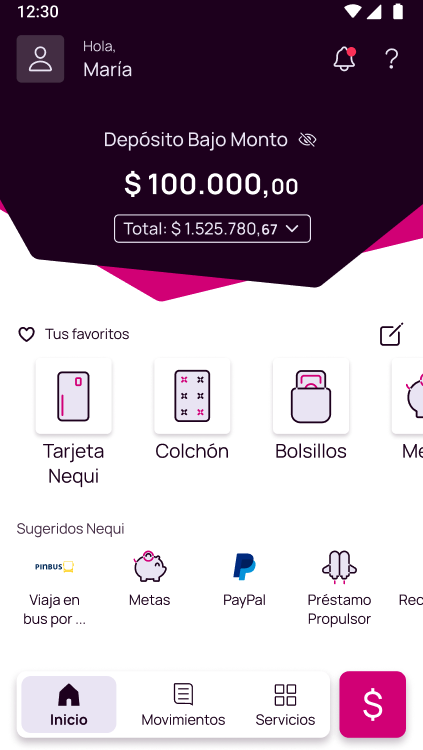Select the PayPal suggestion

point(244,579)
